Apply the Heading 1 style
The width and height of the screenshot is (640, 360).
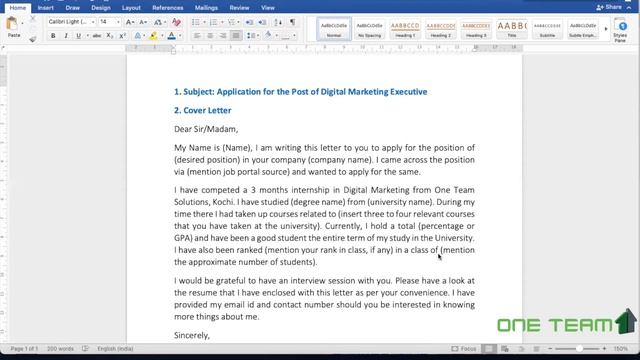click(405, 29)
